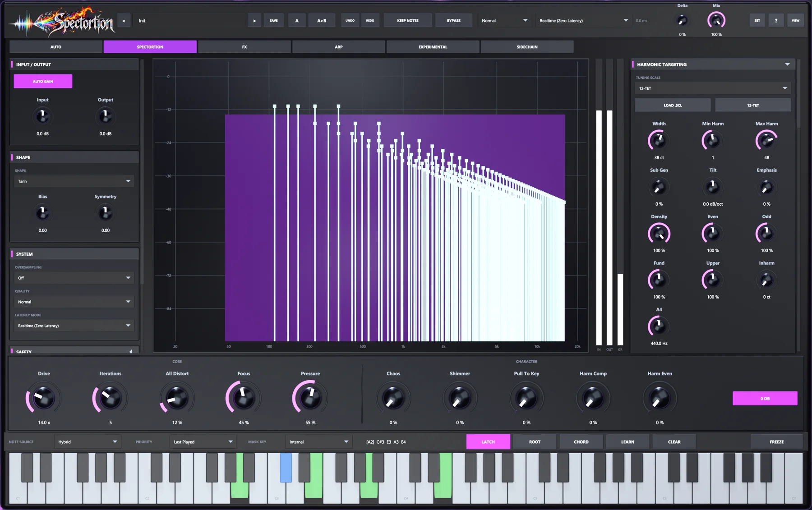Click the Output gain knob
Viewport: 812px width, 510px height.
click(x=105, y=116)
